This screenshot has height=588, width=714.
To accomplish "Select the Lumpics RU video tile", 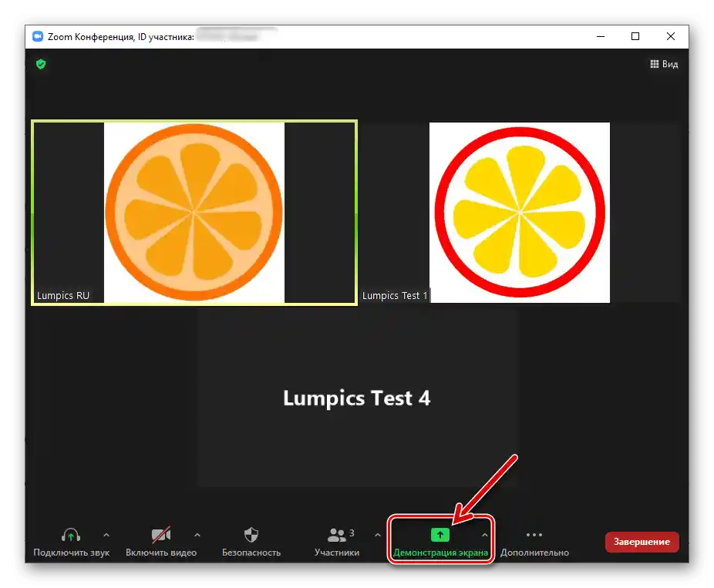I will (x=194, y=213).
